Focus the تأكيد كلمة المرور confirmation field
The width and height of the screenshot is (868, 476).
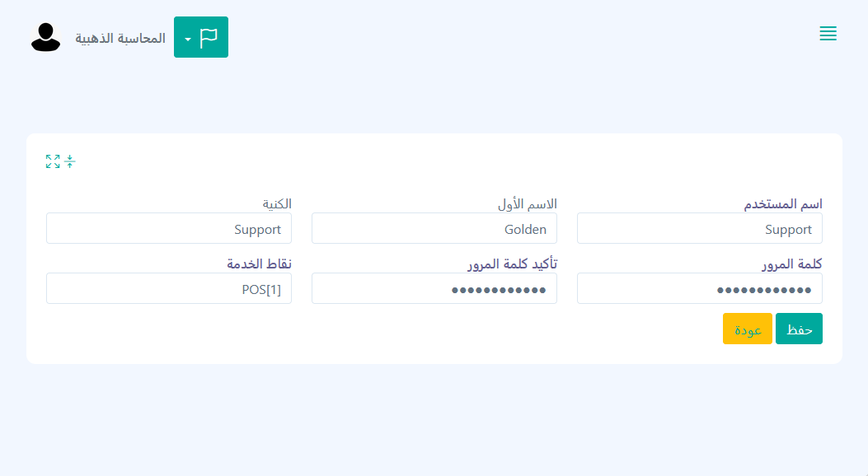[434, 289]
